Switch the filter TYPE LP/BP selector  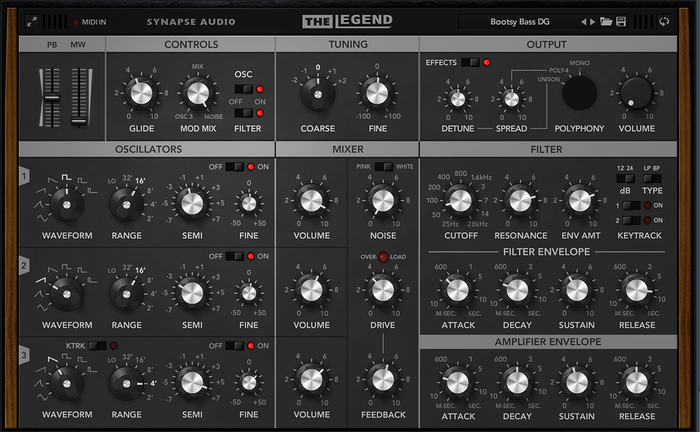point(652,177)
